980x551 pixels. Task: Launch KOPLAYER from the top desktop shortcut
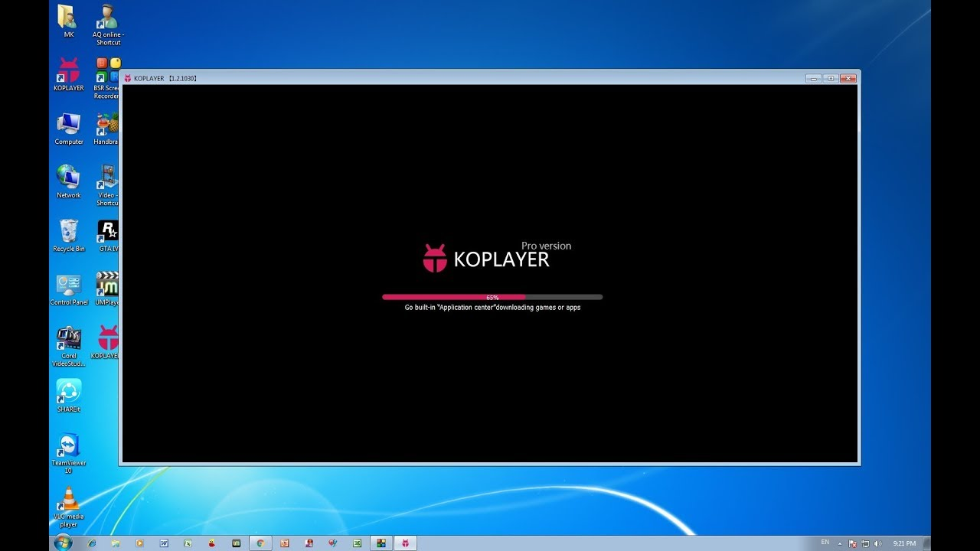pos(68,74)
